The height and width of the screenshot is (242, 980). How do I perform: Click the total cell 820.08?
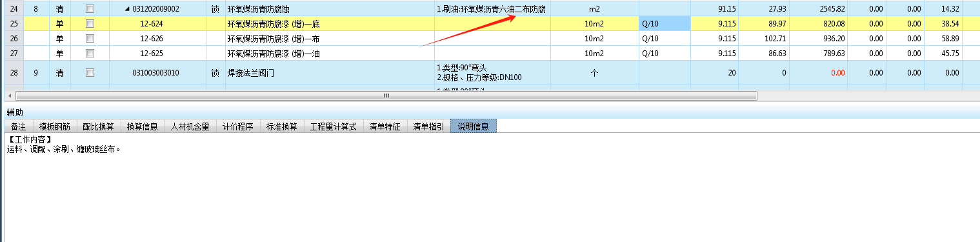tap(818, 23)
